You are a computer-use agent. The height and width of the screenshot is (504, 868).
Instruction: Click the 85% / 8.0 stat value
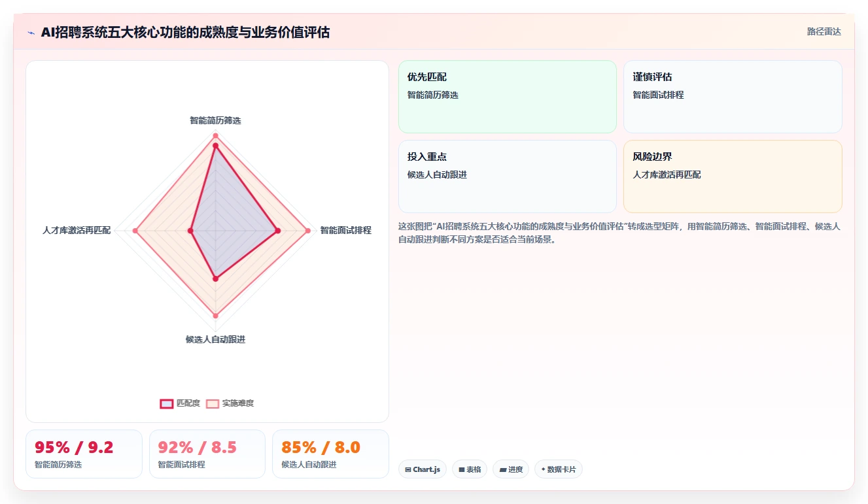(321, 447)
